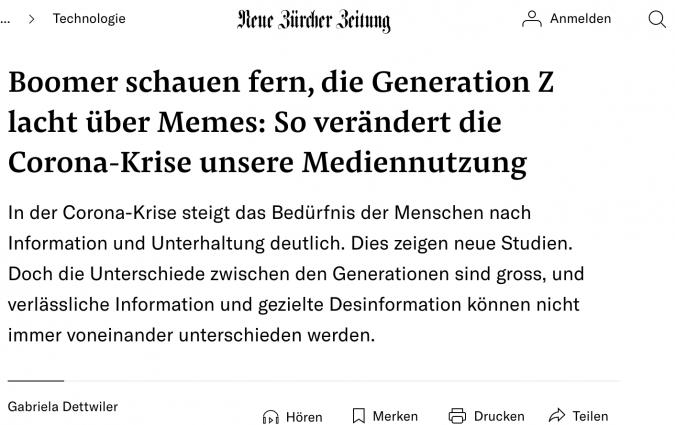Click the bookmark icon for Merken
Viewport: 675px width, 425px height.
coord(359,416)
